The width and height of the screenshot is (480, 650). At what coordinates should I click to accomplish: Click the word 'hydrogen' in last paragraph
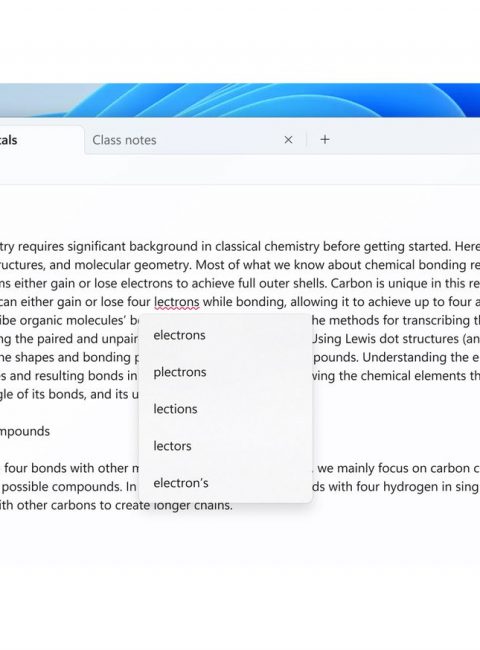click(x=408, y=487)
